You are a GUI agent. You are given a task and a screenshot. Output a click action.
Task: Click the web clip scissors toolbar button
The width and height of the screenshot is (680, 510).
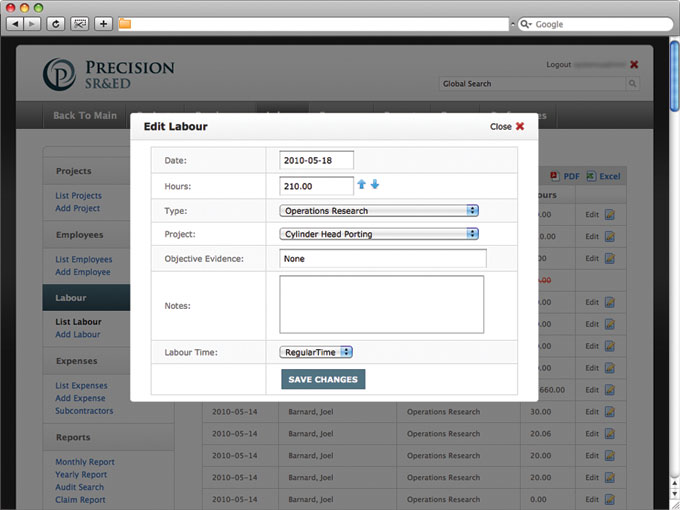click(79, 24)
